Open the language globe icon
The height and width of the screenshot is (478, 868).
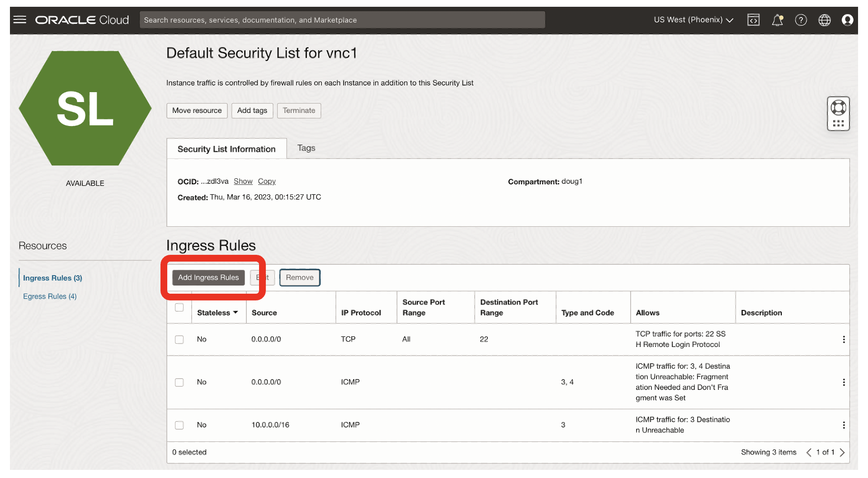(824, 20)
